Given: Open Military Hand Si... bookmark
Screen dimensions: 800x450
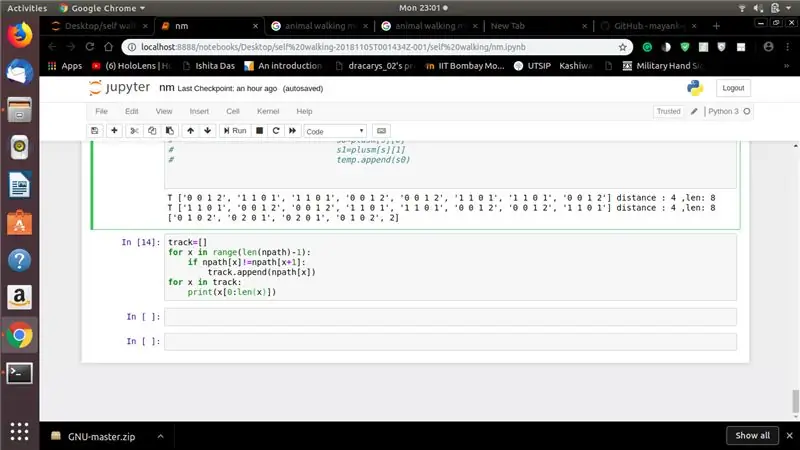Looking at the screenshot, I should tap(663, 66).
